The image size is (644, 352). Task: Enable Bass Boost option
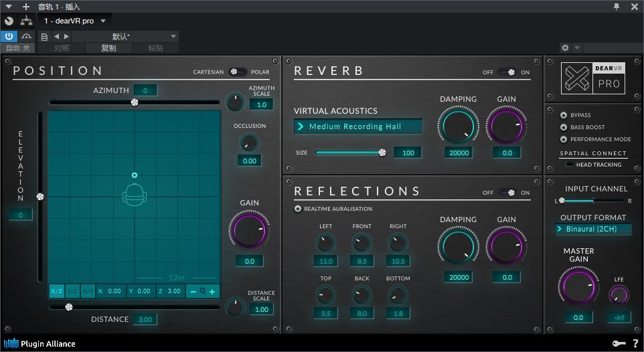564,127
